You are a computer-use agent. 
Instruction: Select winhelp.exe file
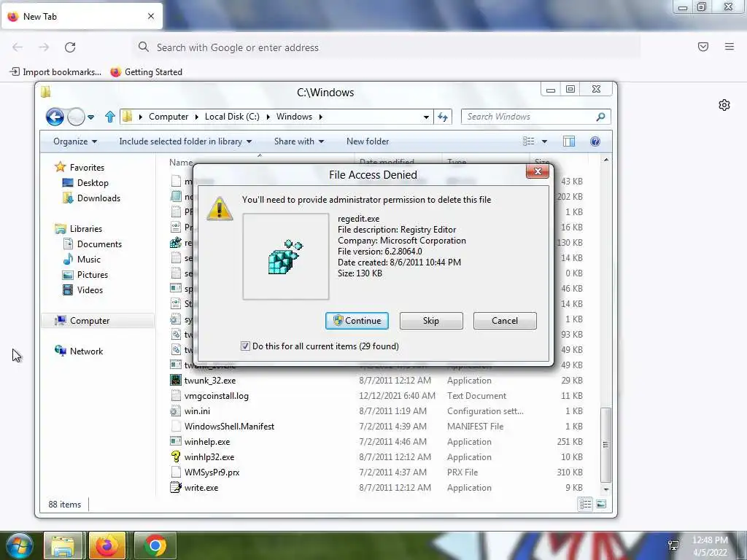(206, 441)
